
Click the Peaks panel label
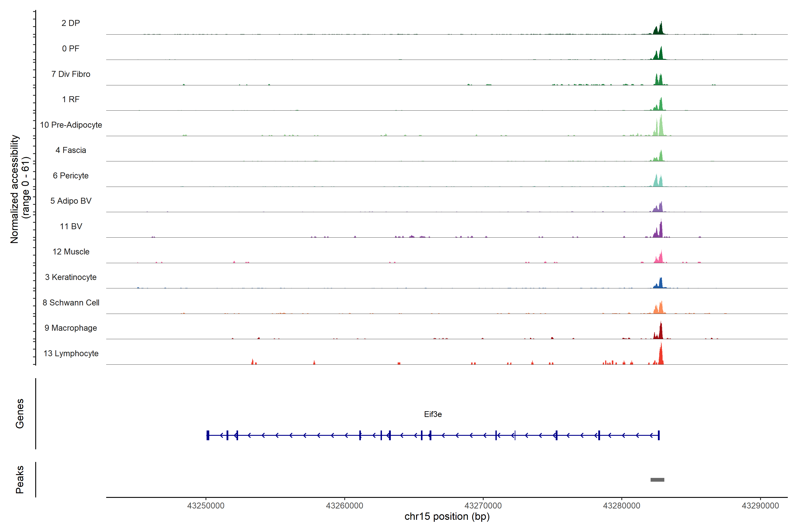pos(20,479)
